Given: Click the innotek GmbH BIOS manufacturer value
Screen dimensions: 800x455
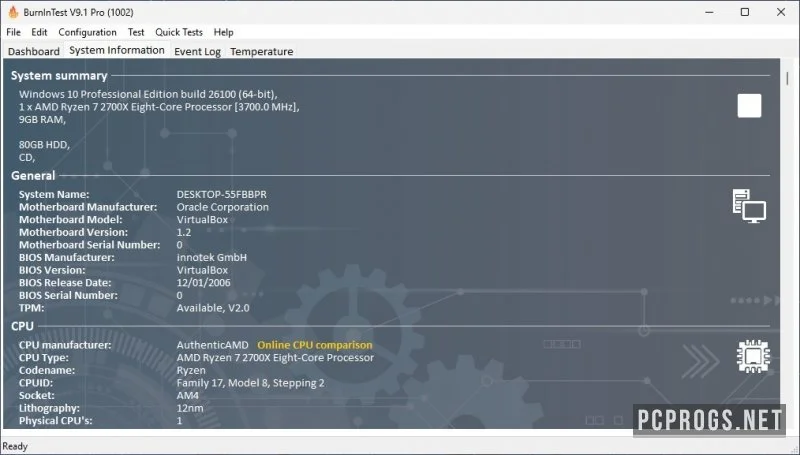Looking at the screenshot, I should 212,258.
